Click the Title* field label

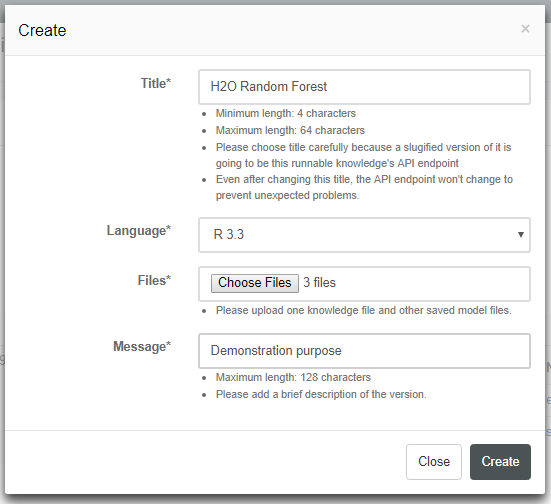(156, 84)
